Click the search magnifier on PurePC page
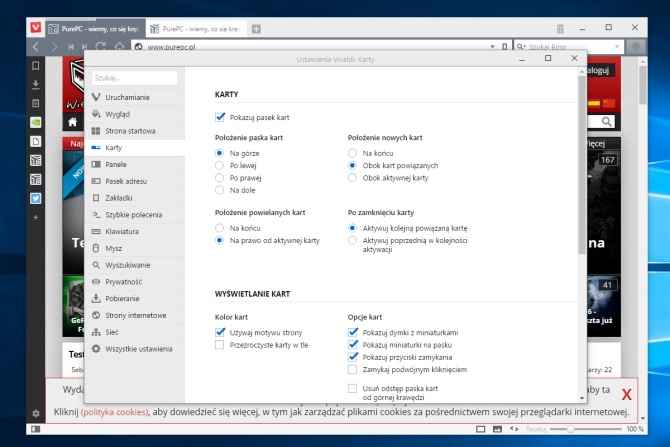670x447 pixels. pyautogui.click(x=606, y=122)
